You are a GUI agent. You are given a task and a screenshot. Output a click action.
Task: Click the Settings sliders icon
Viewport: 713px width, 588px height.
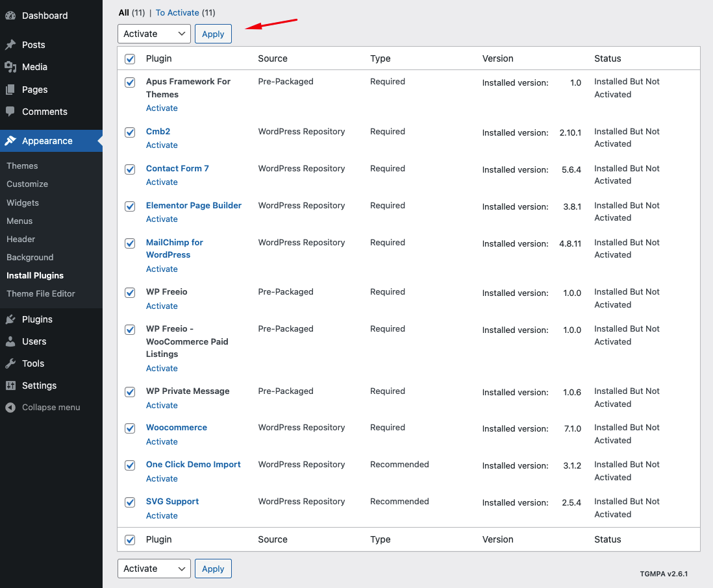click(10, 386)
